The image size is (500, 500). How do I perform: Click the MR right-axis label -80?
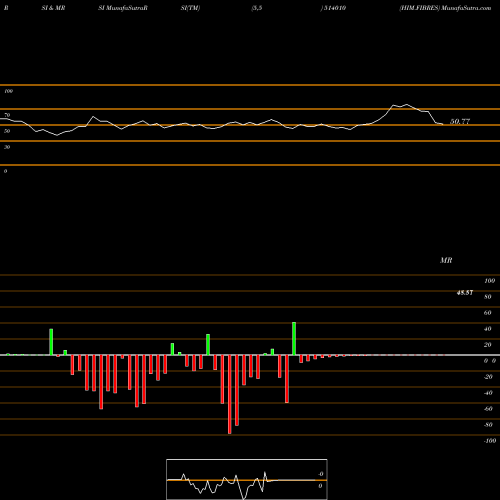[x=488, y=425]
